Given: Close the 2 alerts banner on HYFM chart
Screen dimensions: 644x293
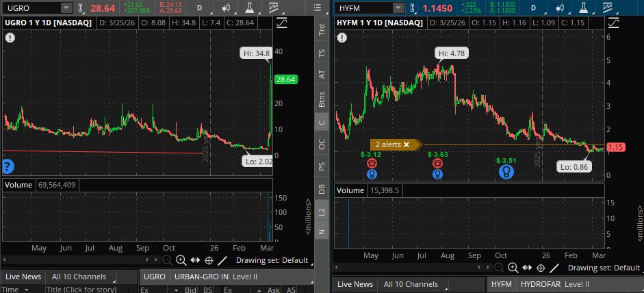Looking at the screenshot, I should click(x=407, y=144).
